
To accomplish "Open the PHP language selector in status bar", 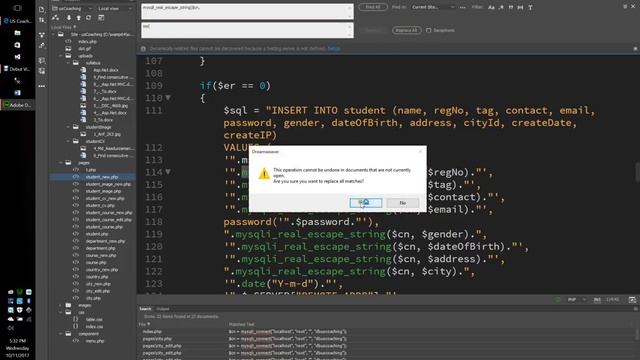I will click(x=576, y=300).
